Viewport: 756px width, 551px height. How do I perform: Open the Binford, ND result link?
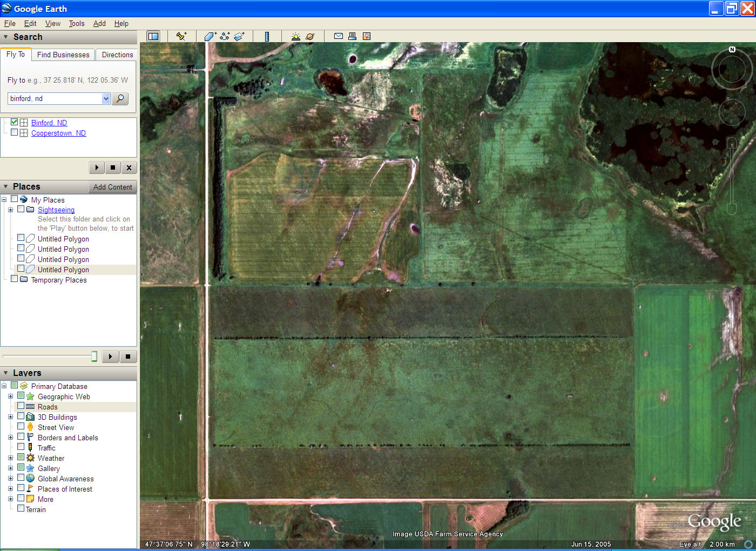[x=49, y=123]
